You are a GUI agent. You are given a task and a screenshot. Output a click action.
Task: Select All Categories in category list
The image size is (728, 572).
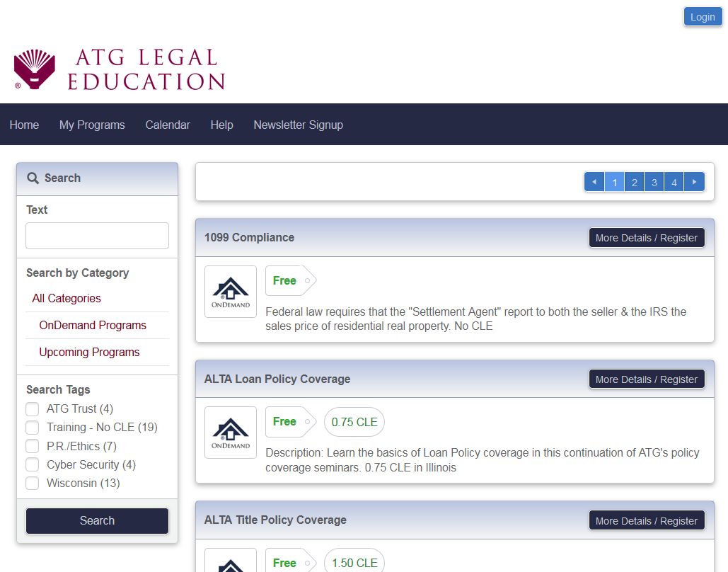coord(67,299)
